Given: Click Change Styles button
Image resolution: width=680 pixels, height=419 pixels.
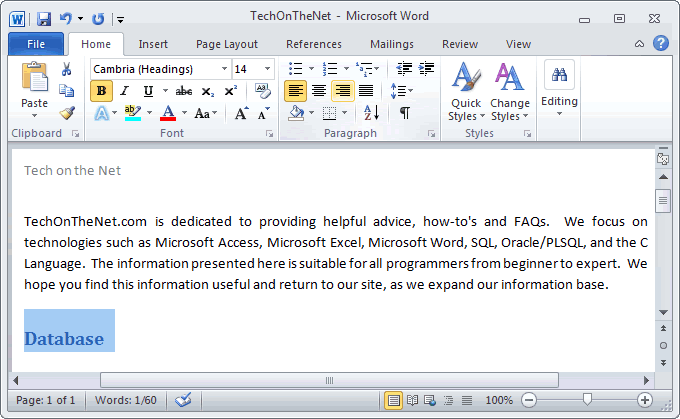Looking at the screenshot, I should [x=510, y=92].
